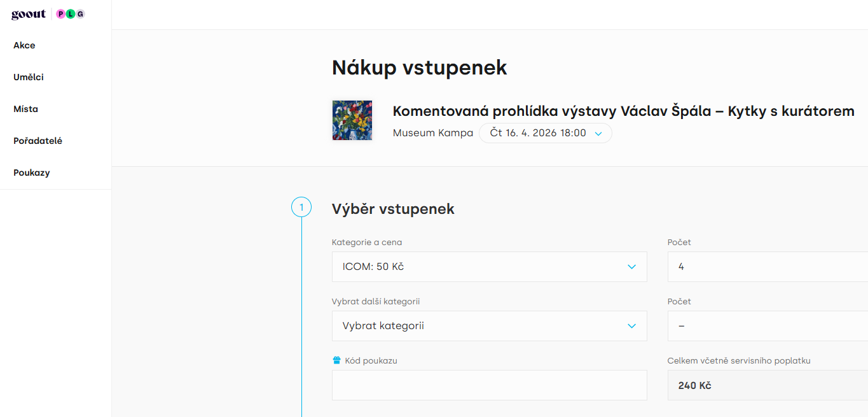Open the Akce menu item
Viewport: 868px width, 417px height.
click(24, 45)
